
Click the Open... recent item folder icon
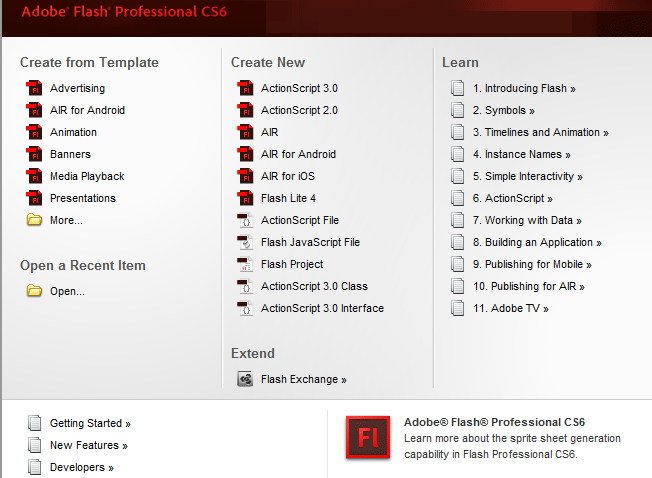[35, 291]
